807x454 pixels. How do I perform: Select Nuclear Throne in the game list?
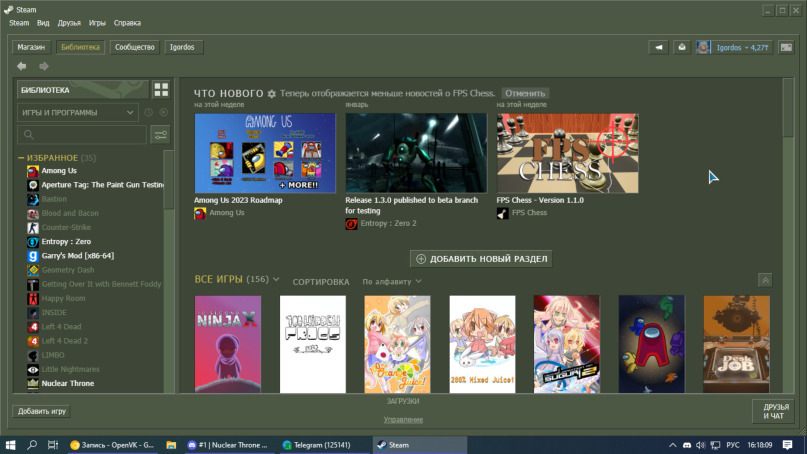(x=69, y=382)
